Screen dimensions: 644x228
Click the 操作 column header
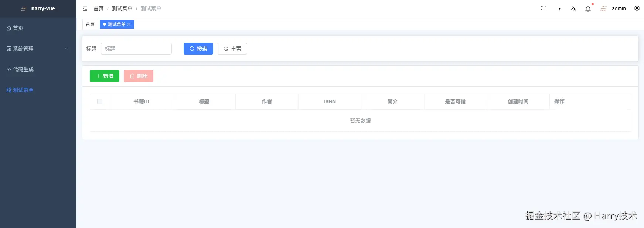tap(590, 101)
